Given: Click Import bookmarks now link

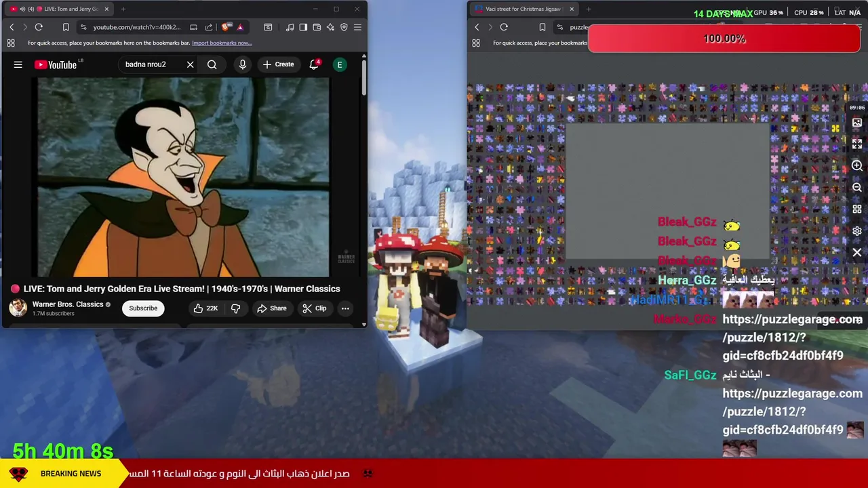Looking at the screenshot, I should 222,43.
